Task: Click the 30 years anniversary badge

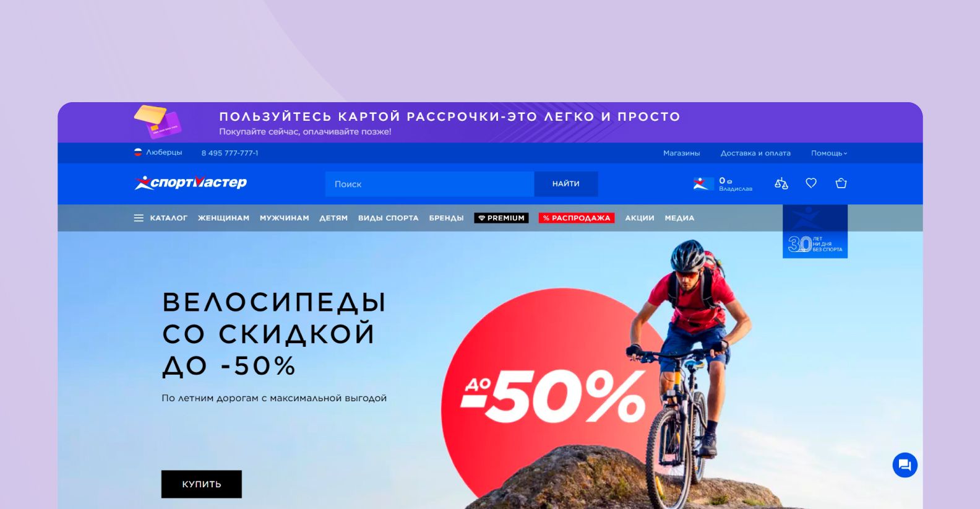Action: click(x=815, y=232)
